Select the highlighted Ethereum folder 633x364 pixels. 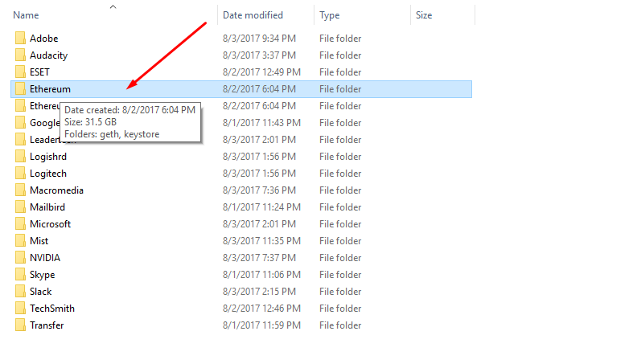[50, 89]
